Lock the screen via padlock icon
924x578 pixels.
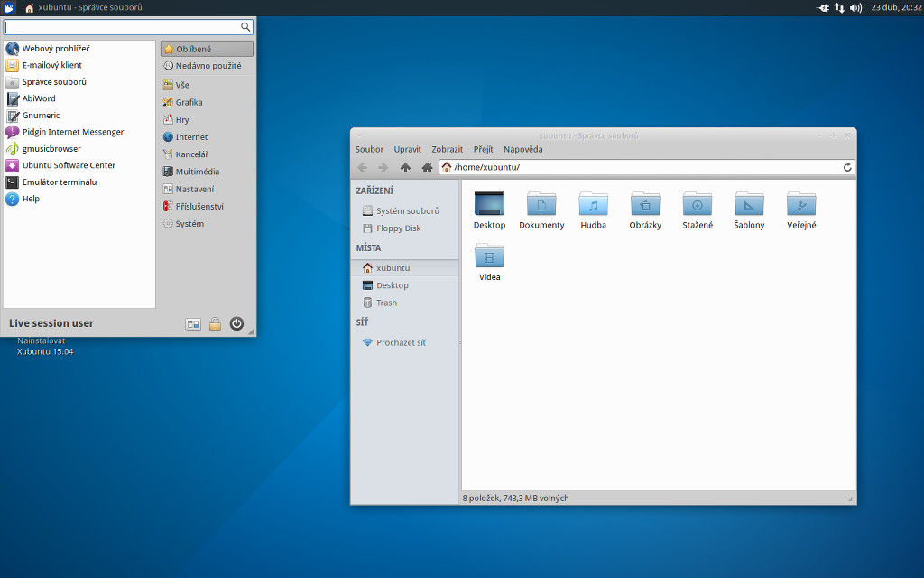point(215,324)
